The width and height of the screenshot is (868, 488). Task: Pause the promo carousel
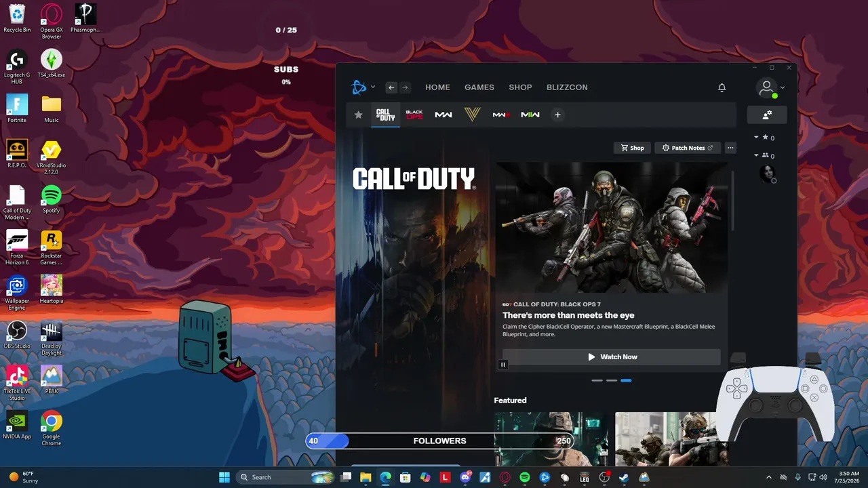(x=503, y=365)
